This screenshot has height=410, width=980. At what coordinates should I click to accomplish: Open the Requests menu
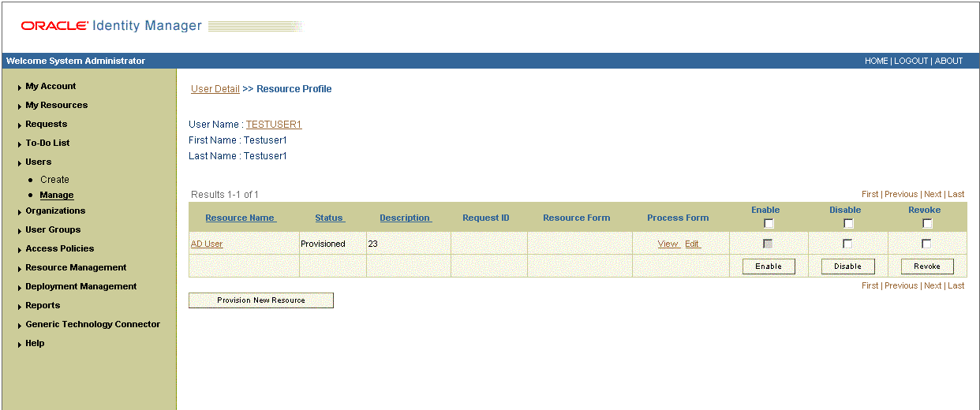[x=47, y=124]
